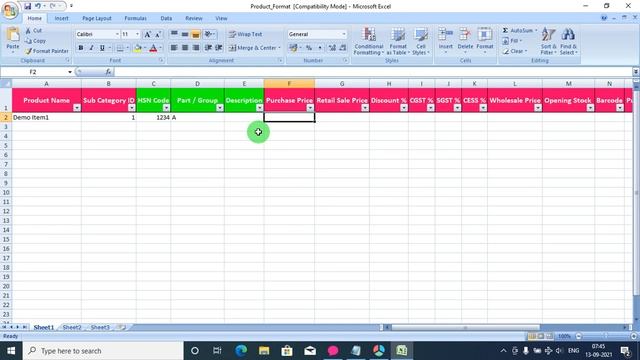Click the Clear command
This screenshot has width=640, height=360.
click(515, 51)
